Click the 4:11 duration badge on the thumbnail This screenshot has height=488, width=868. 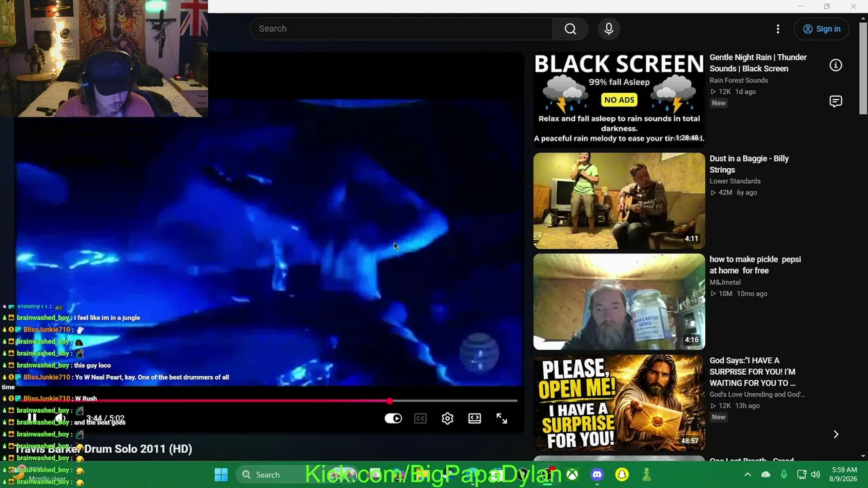click(691, 239)
